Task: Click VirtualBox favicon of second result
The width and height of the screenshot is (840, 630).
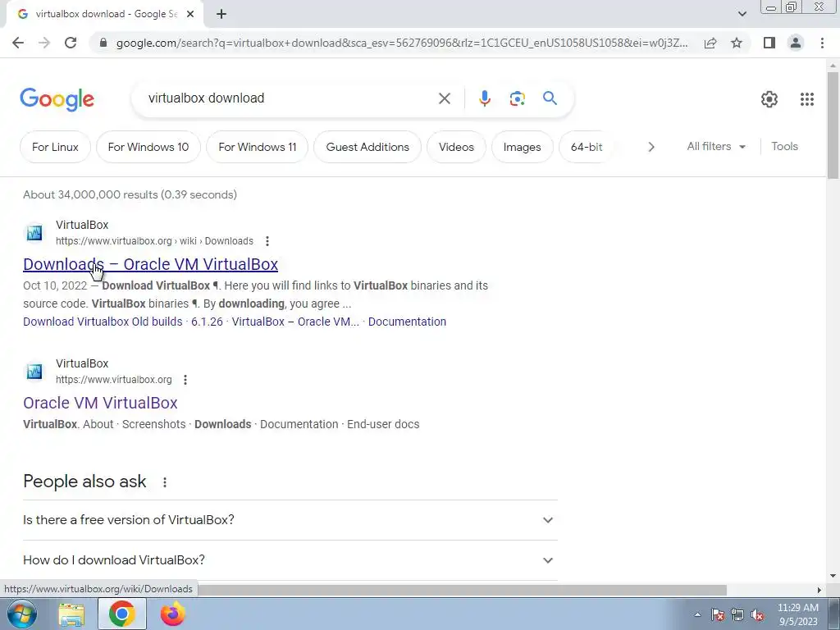Action: (34, 372)
